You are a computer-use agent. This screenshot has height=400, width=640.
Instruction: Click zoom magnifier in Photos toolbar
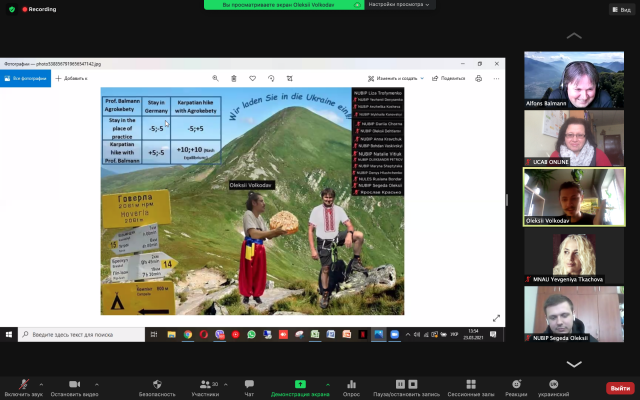[x=216, y=77]
